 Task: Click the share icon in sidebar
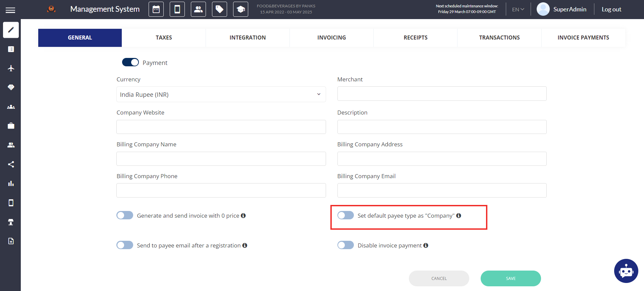[11, 164]
